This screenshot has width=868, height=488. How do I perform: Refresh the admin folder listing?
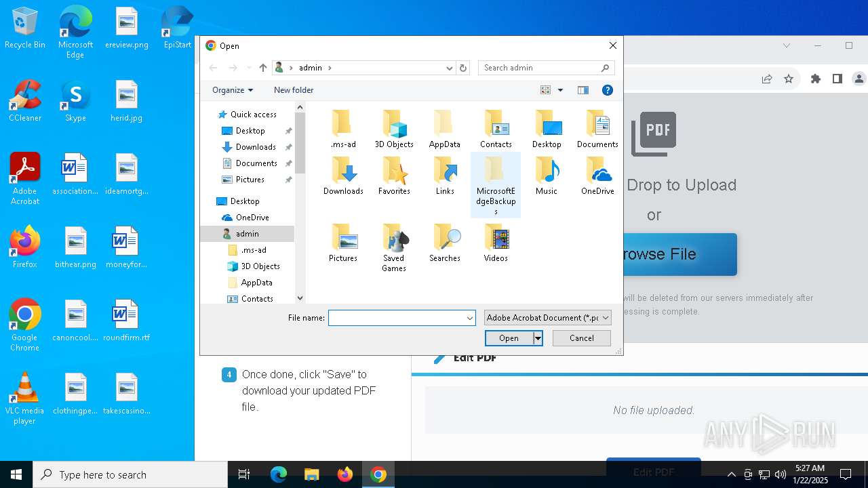pyautogui.click(x=463, y=68)
